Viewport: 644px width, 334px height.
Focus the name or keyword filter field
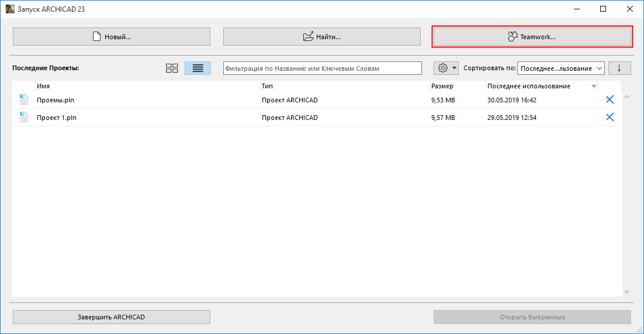coord(323,68)
